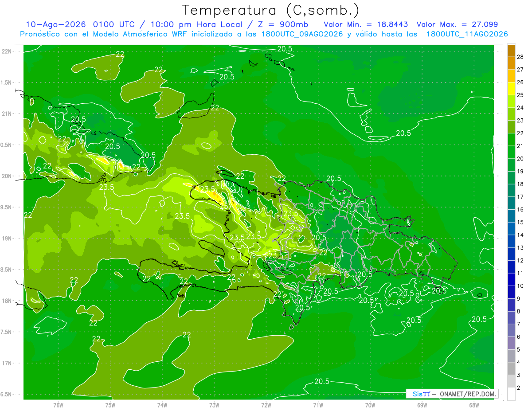Click the legend value "4"

pos(519,362)
